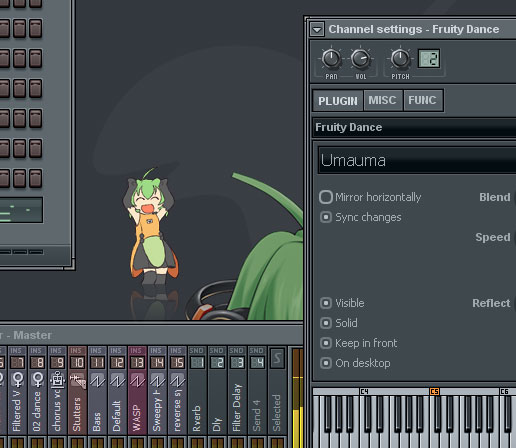The height and width of the screenshot is (448, 516).
Task: Click the Blend label
Action: pos(495,197)
